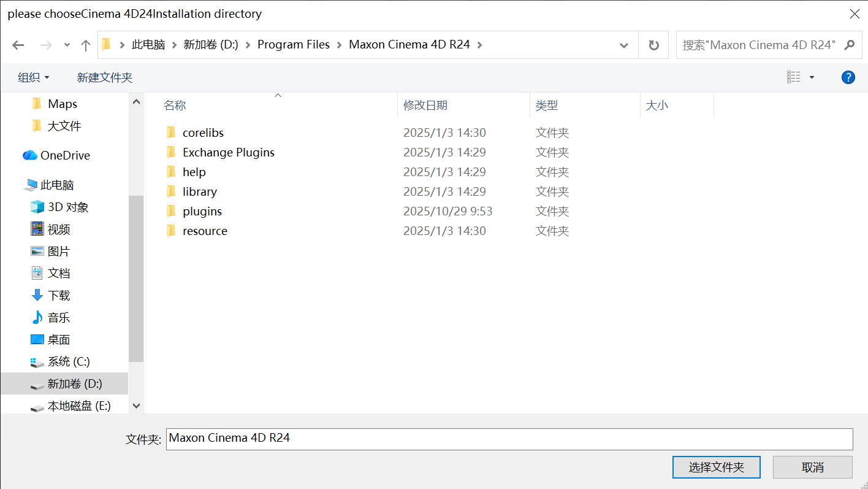This screenshot has width=868, height=489.
Task: Go up one folder level
Action: coord(86,45)
